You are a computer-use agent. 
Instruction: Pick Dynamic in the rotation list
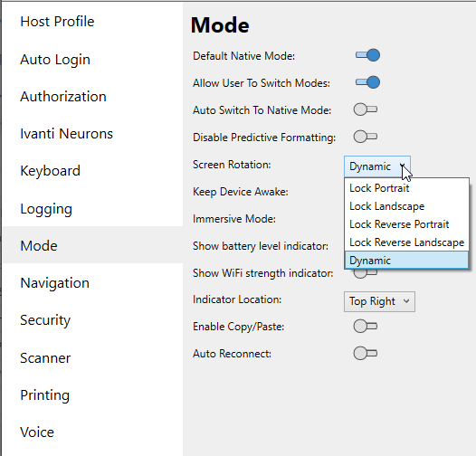coord(406,261)
